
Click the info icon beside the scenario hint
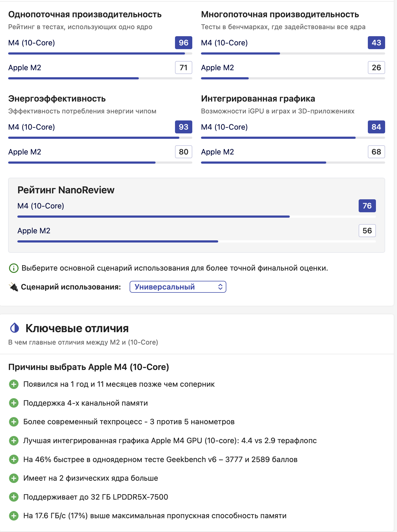click(x=14, y=268)
